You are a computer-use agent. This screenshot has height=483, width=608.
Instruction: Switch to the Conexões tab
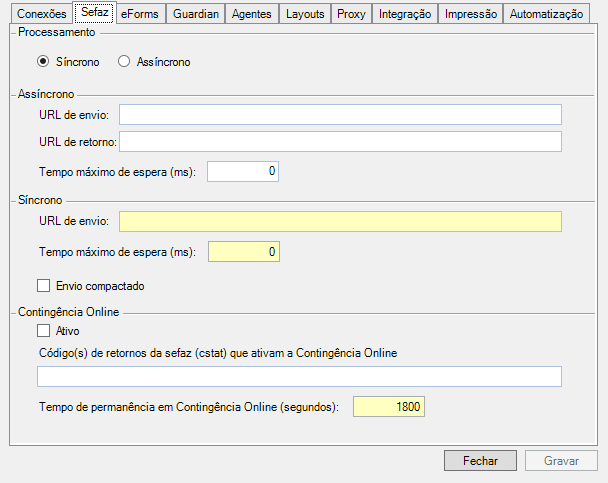pyautogui.click(x=42, y=15)
